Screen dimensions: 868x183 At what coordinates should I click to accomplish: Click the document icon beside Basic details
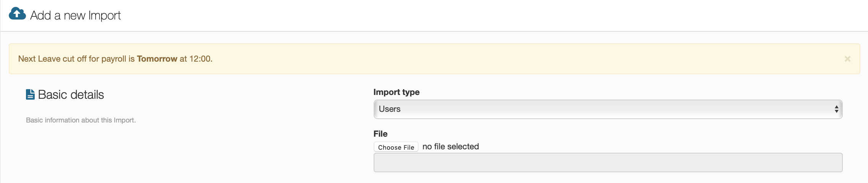pos(30,95)
